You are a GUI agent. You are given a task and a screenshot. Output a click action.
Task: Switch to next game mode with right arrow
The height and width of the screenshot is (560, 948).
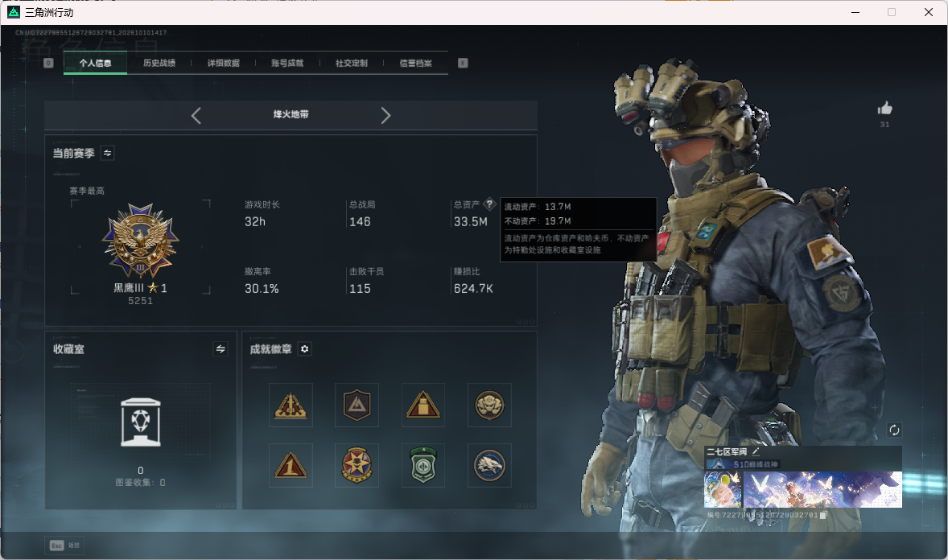(385, 116)
